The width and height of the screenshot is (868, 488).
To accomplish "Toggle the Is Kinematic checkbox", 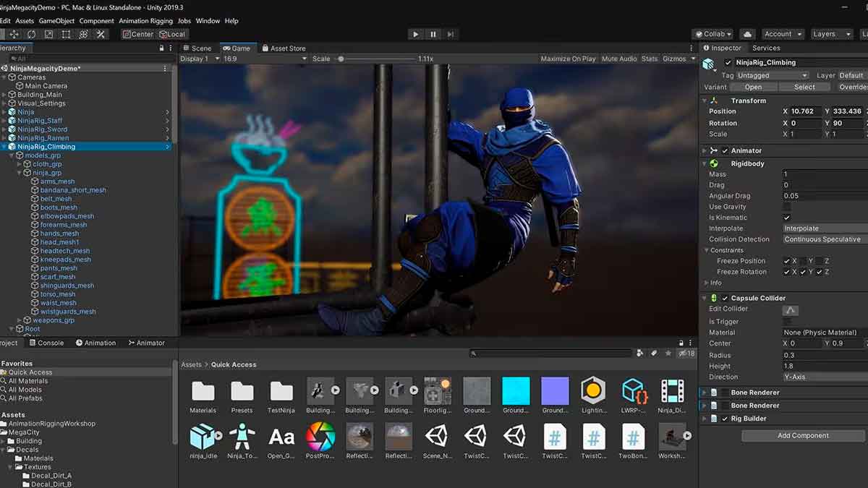I will pyautogui.click(x=787, y=218).
